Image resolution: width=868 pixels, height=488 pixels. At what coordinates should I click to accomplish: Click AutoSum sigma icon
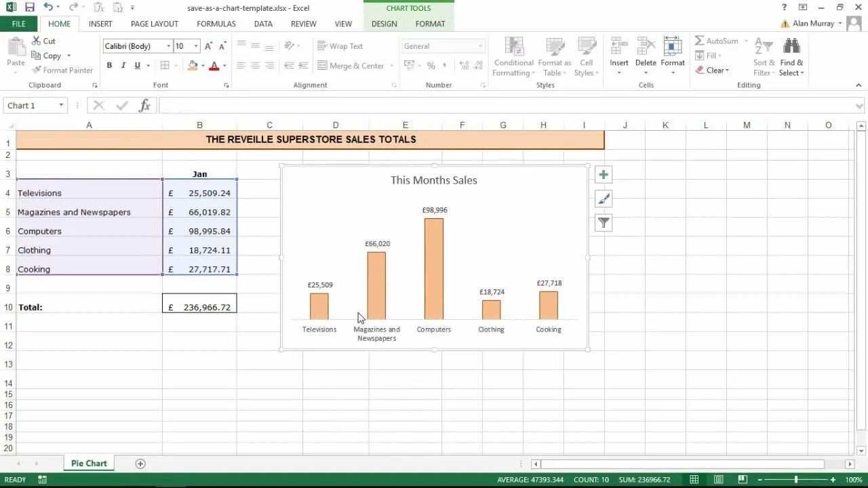click(x=699, y=41)
